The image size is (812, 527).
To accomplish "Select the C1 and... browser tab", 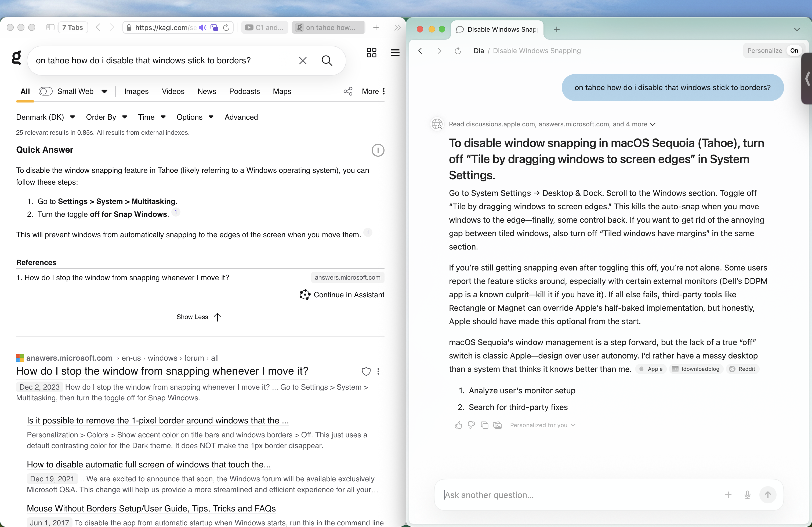I will click(x=265, y=28).
